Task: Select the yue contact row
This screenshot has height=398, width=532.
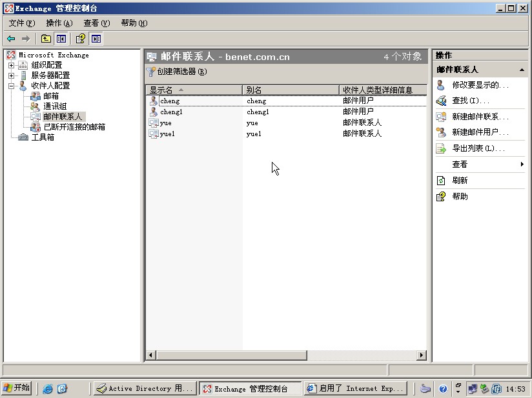Action: pos(287,123)
